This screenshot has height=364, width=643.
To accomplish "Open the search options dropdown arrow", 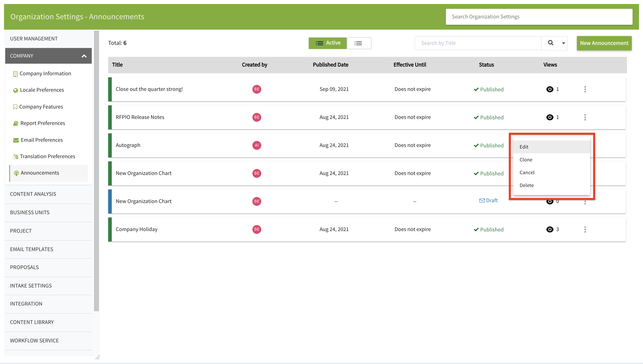I will [x=563, y=43].
